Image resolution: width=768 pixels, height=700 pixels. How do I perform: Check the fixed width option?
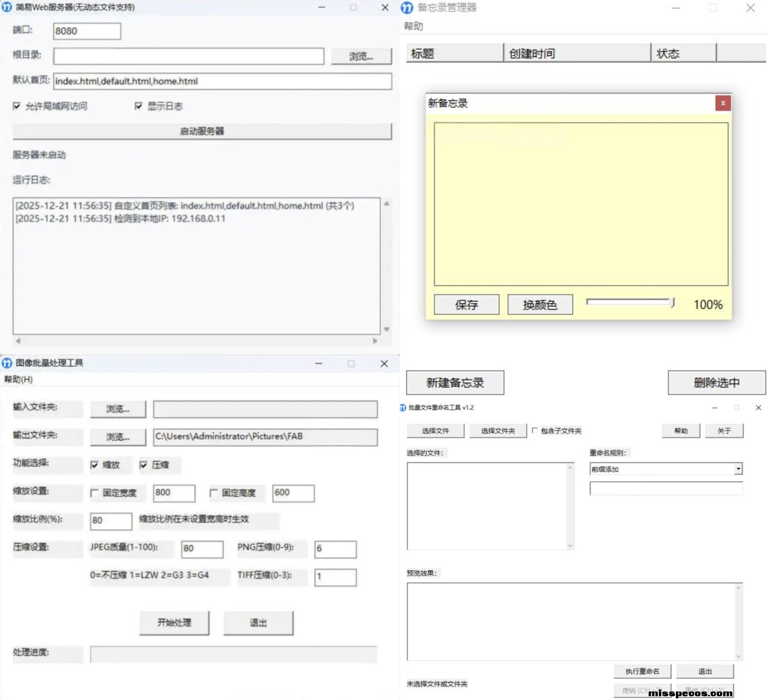[95, 493]
